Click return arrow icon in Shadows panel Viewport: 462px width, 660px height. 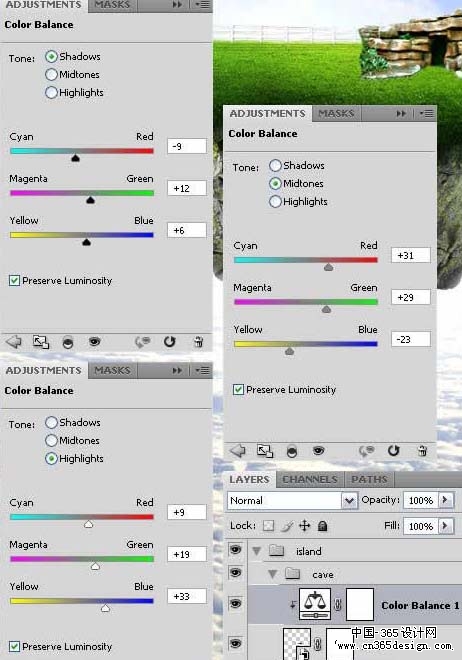pos(13,342)
